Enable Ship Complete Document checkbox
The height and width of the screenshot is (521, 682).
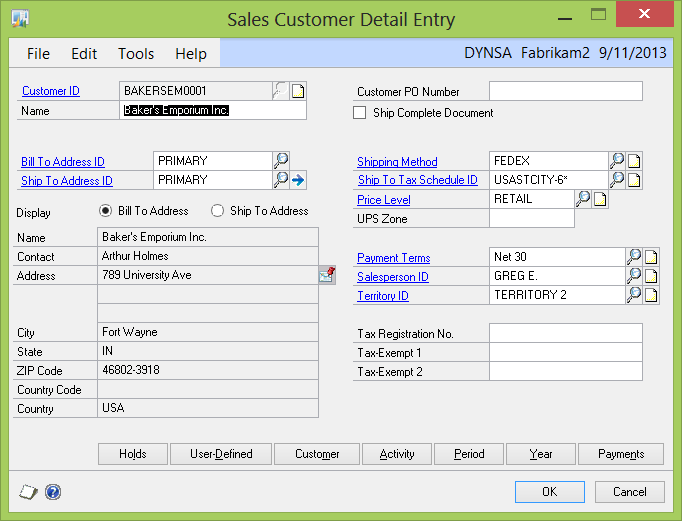click(x=360, y=113)
